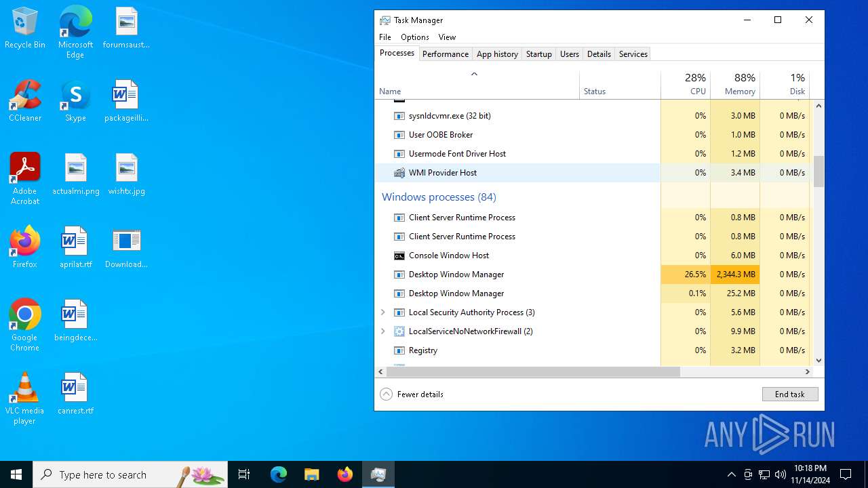Expand Local Security Authority Process group
Viewport: 868px width, 488px height.
[x=383, y=312]
